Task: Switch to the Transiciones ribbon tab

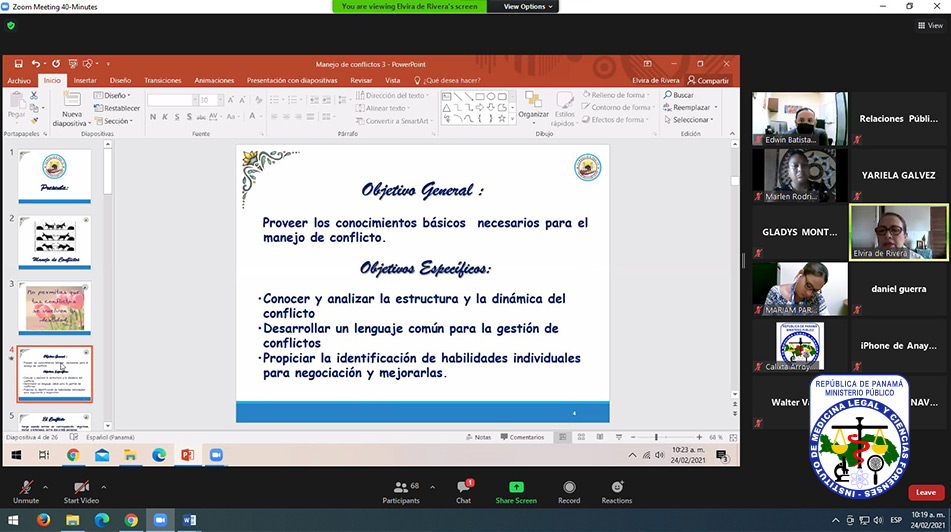Action: pos(163,80)
